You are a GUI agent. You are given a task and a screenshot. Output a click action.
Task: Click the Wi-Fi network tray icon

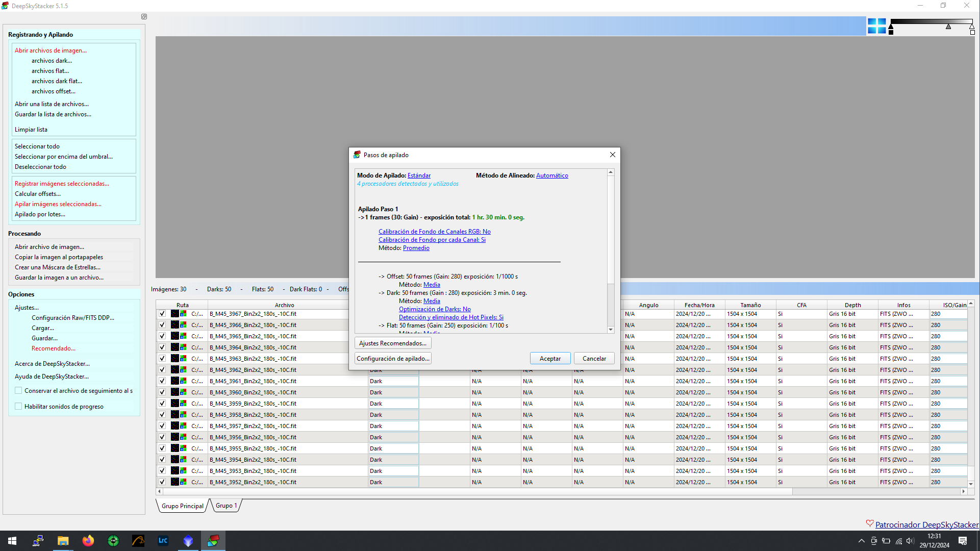coord(898,541)
